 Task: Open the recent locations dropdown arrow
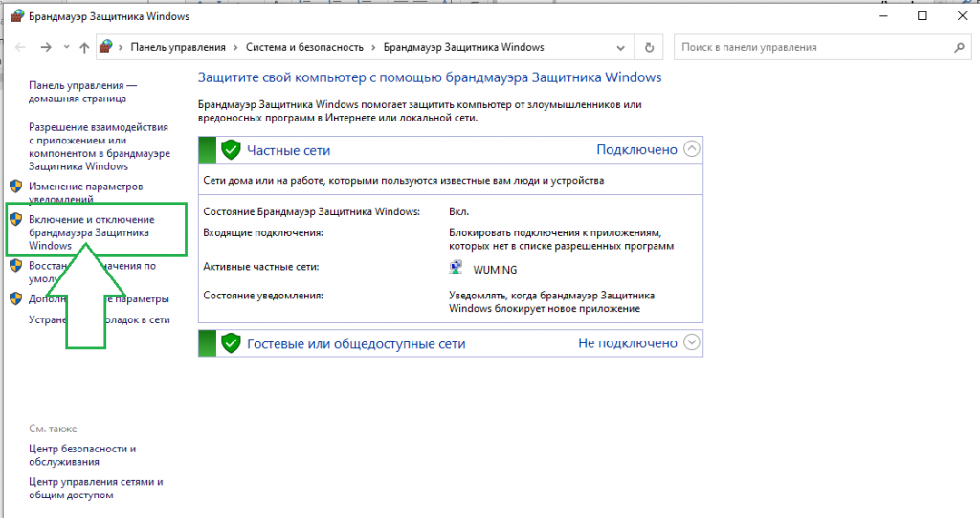click(66, 47)
